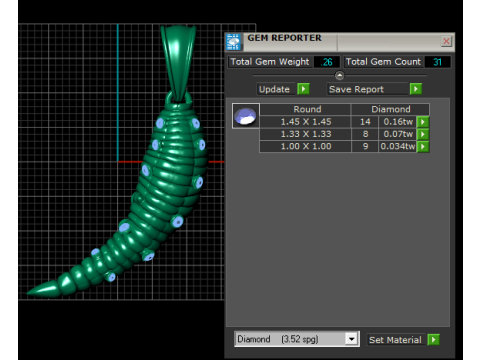Click the count cell showing 9

point(365,146)
